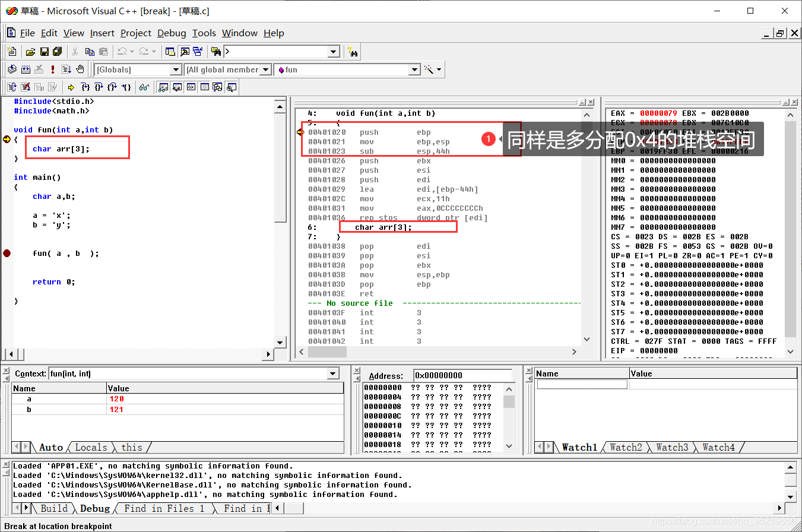This screenshot has height=532, width=802.
Task: Toggle the breakpoint with the hand icon
Action: click(x=80, y=69)
